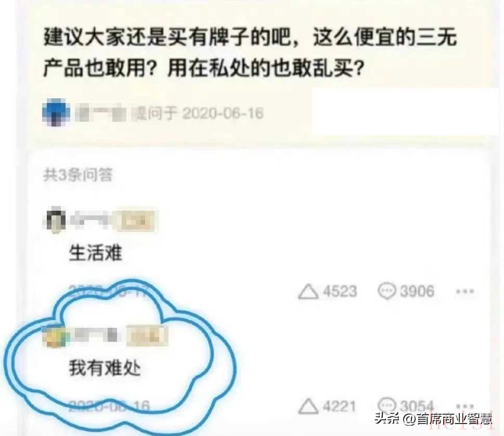
Task: Tap the "共3条问答" answers count label
Action: tap(78, 175)
